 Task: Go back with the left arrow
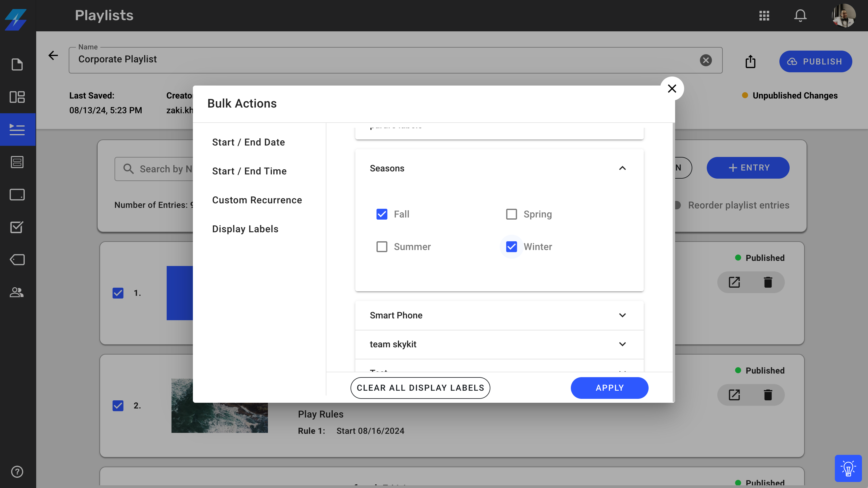point(53,55)
